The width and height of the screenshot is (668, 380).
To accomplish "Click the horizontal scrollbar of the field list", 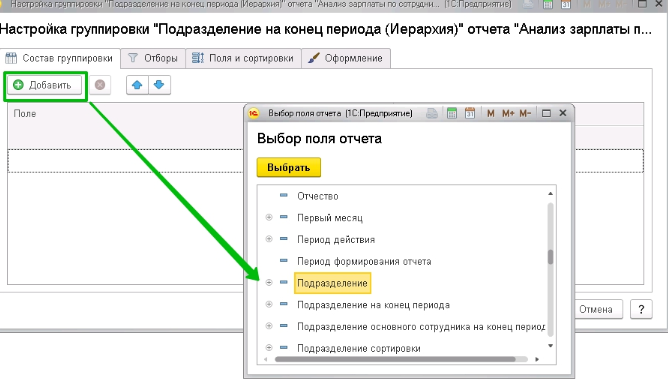I will coord(395,359).
